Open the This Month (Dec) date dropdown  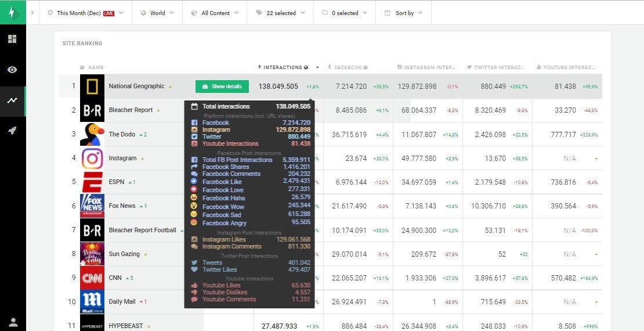pyautogui.click(x=85, y=13)
